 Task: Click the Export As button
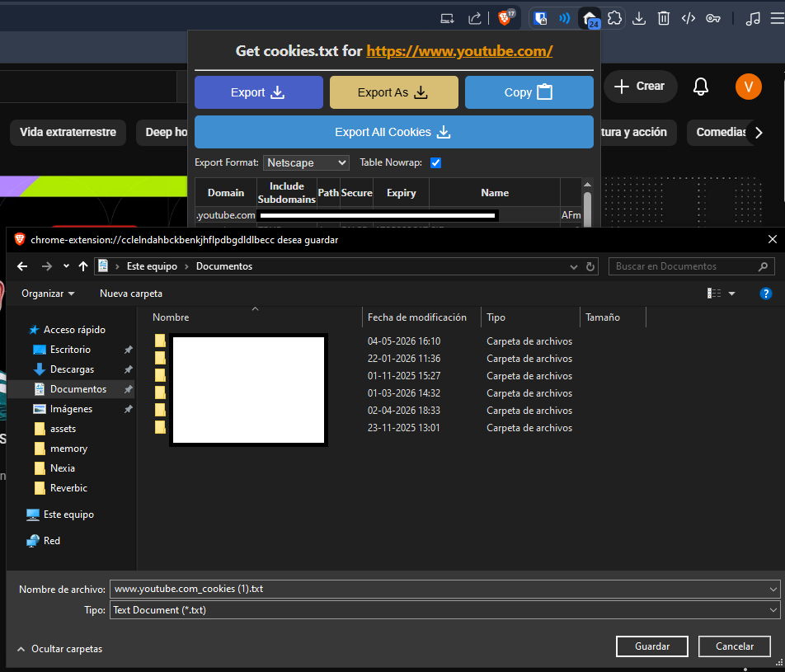394,92
